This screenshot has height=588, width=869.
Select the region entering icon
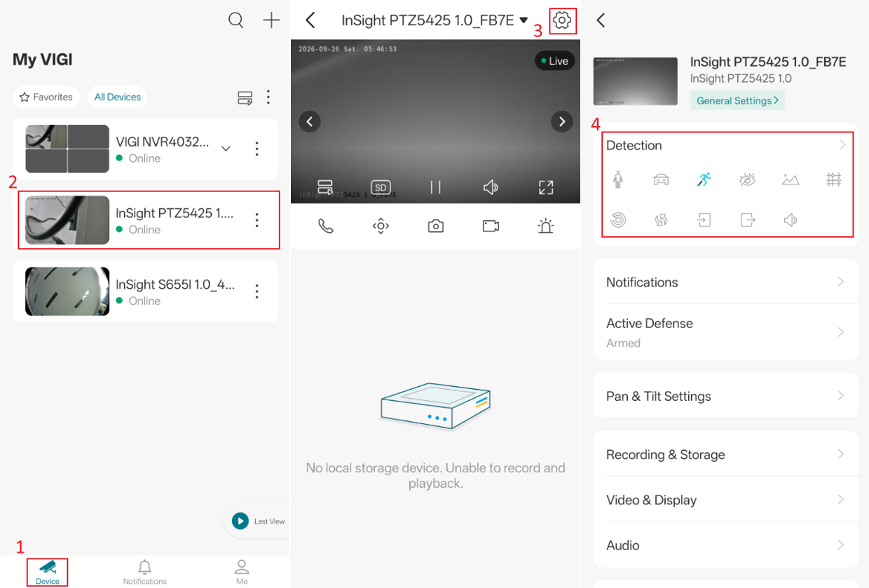coord(704,220)
